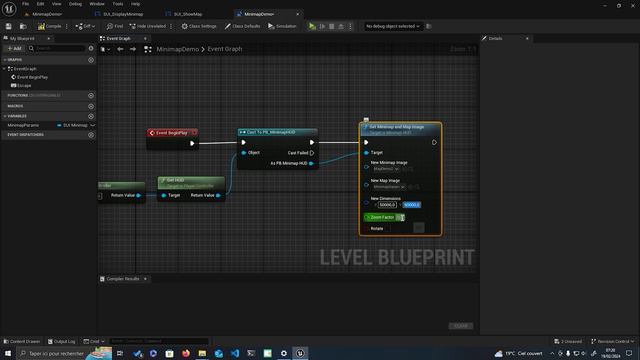Open the Diff dropdown

(85, 26)
